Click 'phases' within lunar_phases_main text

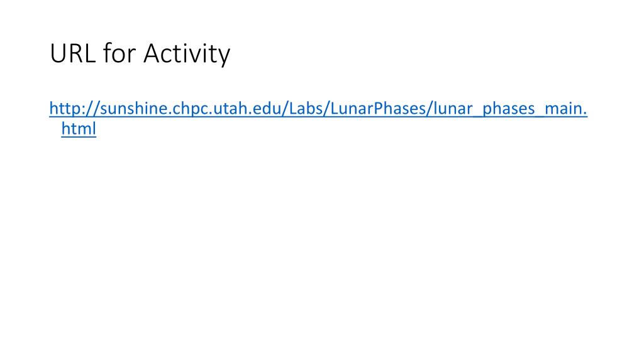[x=508, y=109]
